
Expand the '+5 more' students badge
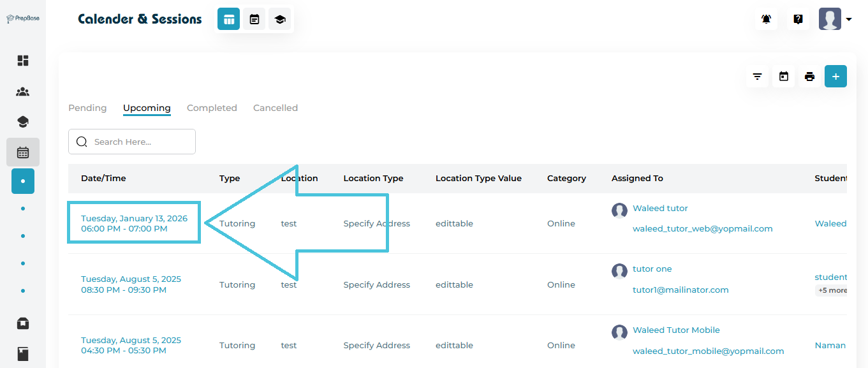coord(832,291)
